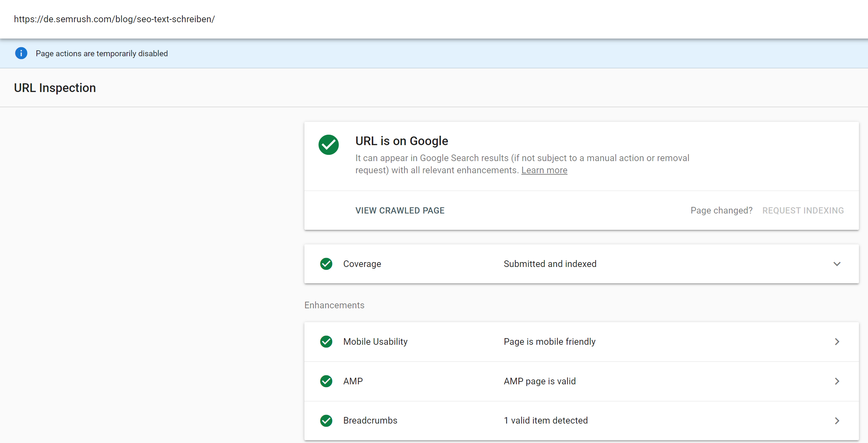The image size is (868, 443).
Task: Click the 'Page is mobile friendly' text
Action: tap(550, 342)
